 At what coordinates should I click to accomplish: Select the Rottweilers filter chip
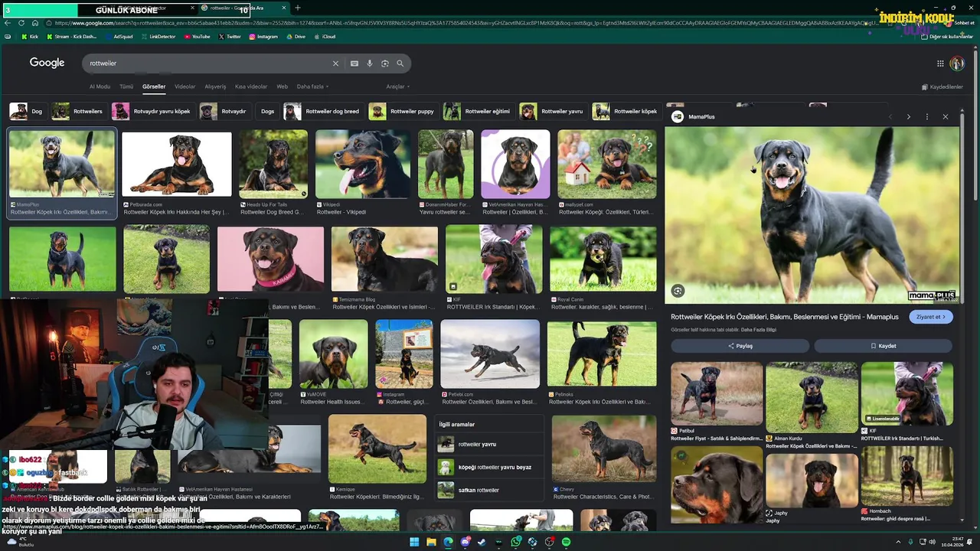pyautogui.click(x=79, y=112)
